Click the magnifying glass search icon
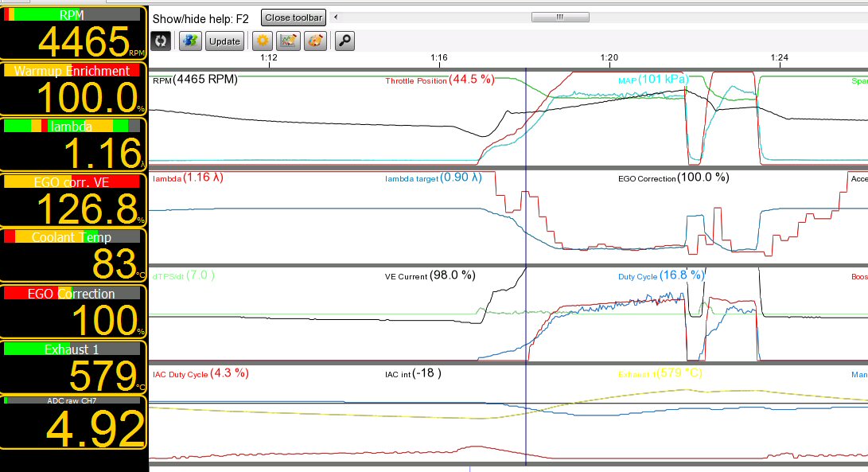Viewport: 868px width, 472px height. tap(344, 41)
